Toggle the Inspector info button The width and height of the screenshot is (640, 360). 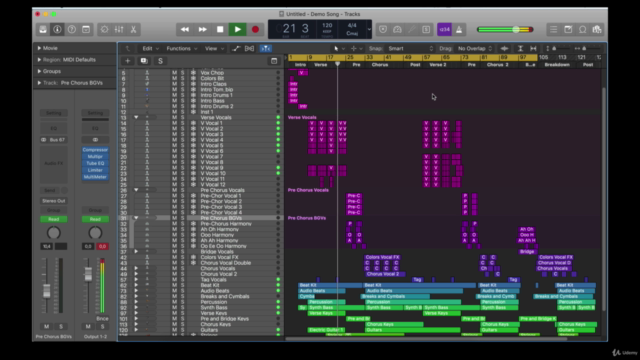[57, 29]
